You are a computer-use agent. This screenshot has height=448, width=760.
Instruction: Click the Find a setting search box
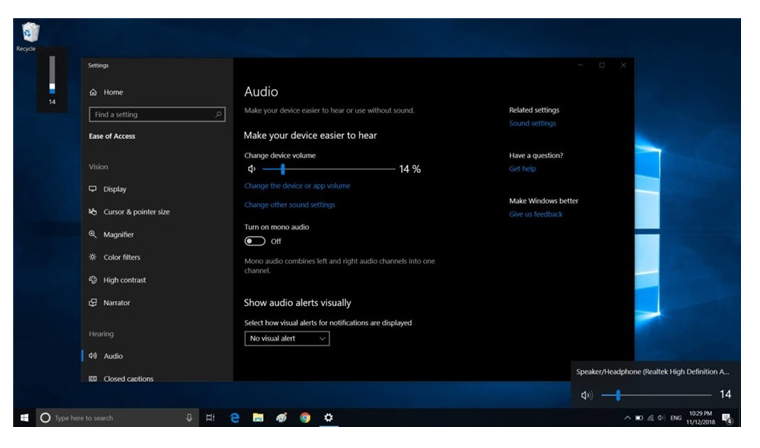[x=157, y=114]
